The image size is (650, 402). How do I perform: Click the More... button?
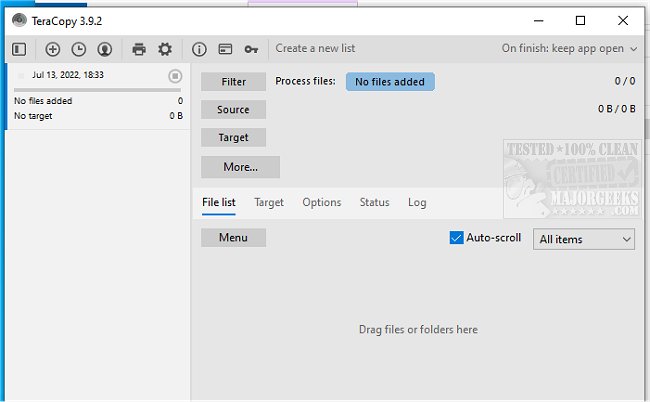point(240,167)
